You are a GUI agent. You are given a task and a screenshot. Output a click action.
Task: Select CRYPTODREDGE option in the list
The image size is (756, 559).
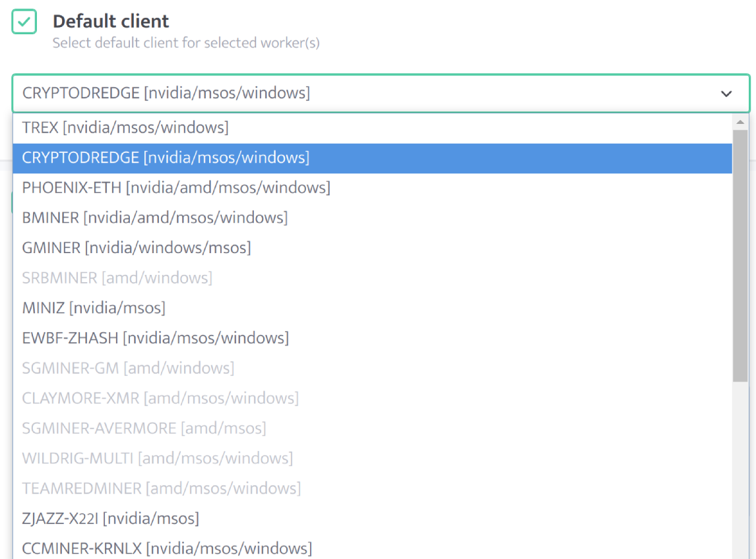(x=372, y=158)
